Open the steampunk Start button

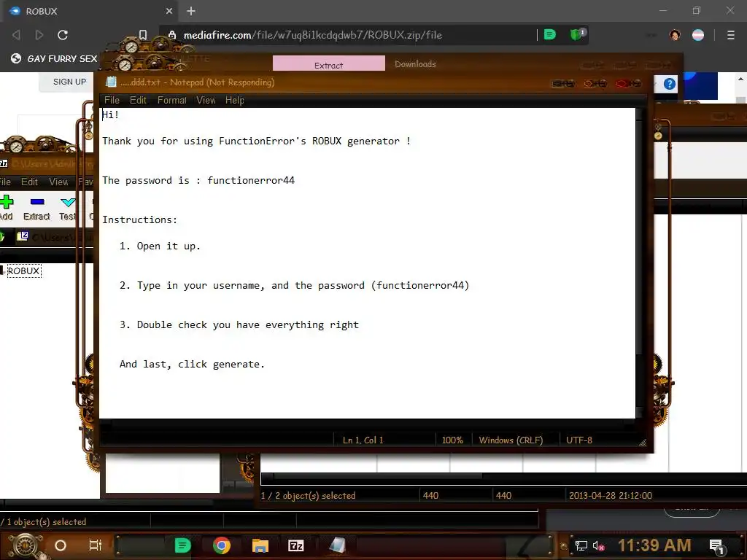point(25,545)
